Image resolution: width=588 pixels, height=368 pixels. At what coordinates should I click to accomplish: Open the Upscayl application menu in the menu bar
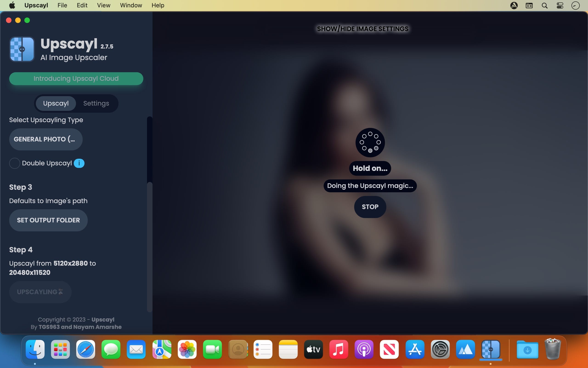pos(36,5)
